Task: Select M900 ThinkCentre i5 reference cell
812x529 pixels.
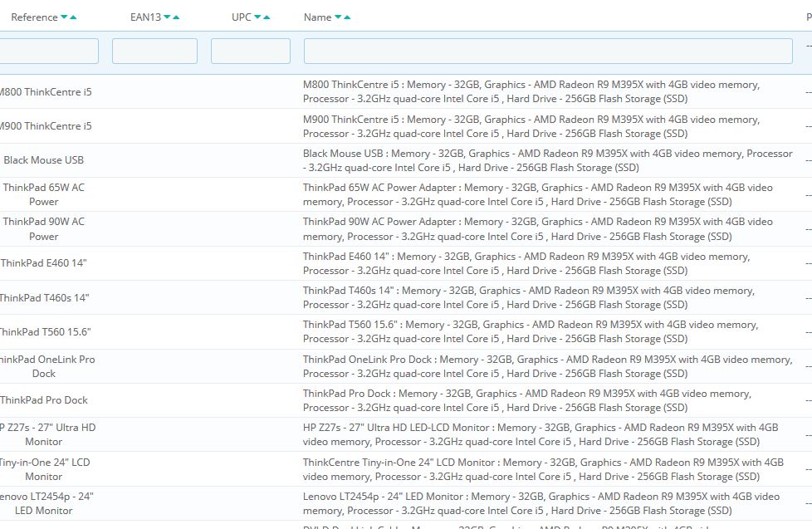Action: coord(46,126)
